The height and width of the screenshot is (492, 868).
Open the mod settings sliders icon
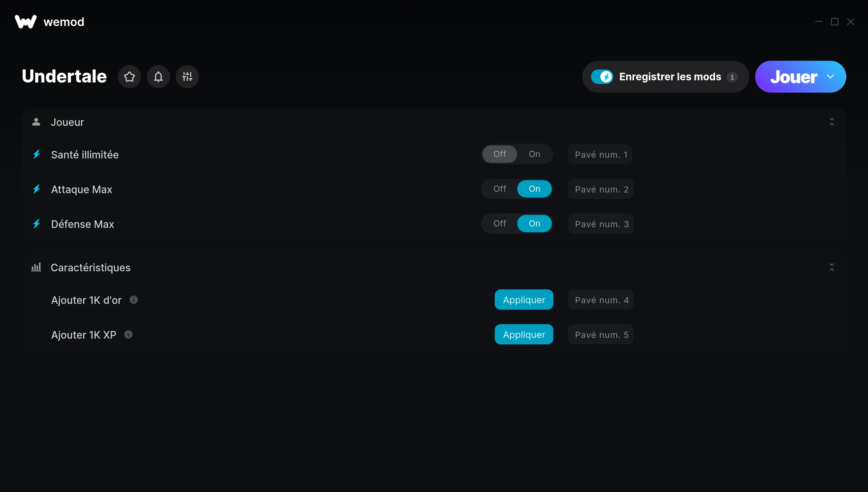point(187,77)
